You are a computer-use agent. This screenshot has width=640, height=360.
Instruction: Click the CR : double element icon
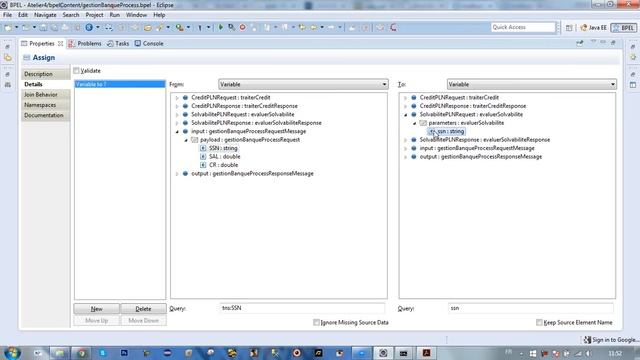pyautogui.click(x=203, y=165)
